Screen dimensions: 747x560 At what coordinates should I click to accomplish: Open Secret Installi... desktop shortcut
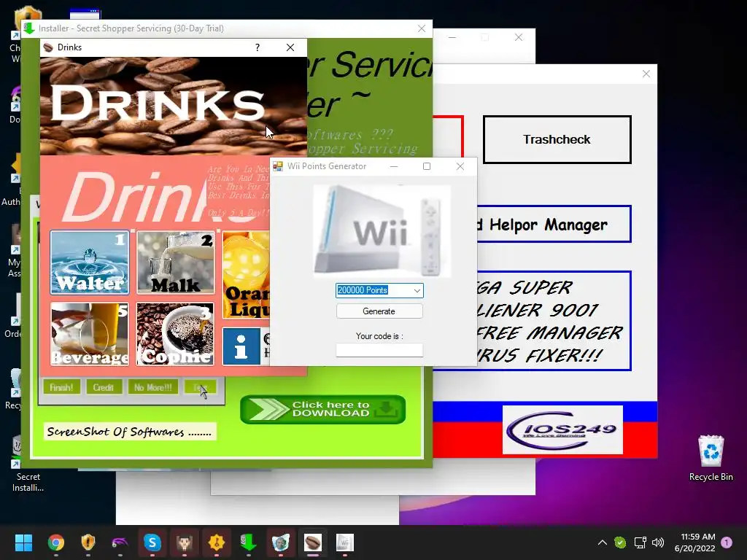pos(28,464)
